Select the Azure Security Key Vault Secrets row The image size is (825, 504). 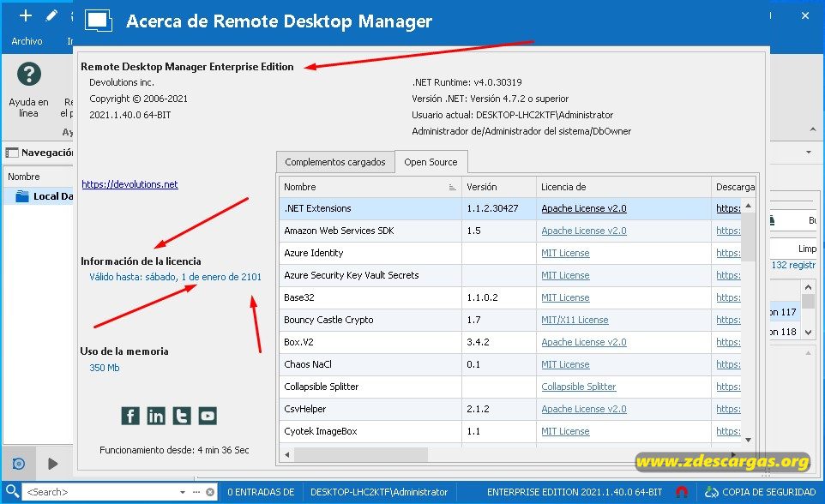click(x=510, y=275)
